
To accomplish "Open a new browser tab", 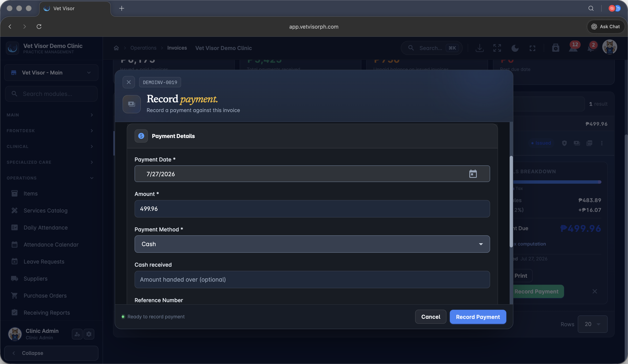I will tap(122, 9).
